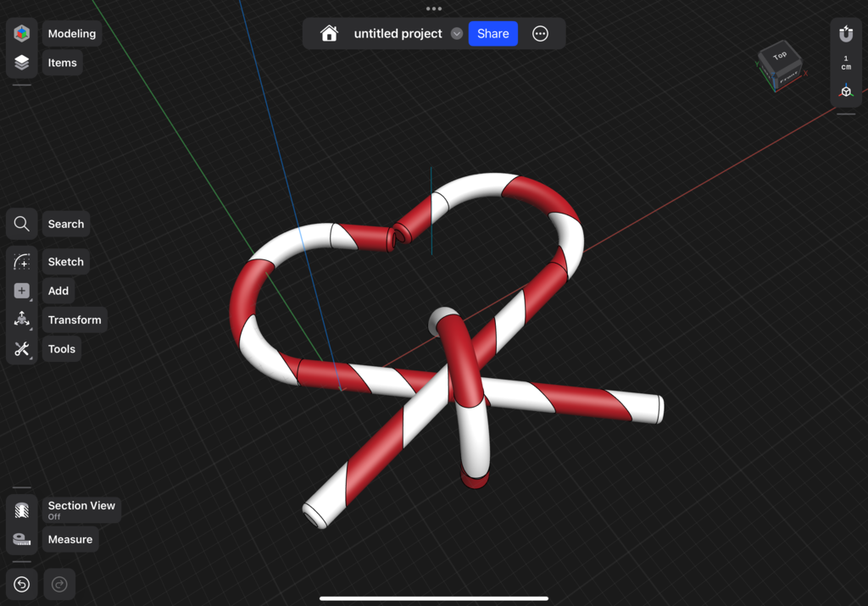Screen dimensions: 868x606
Task: Toggle Section View Off label
Action: [x=81, y=509]
